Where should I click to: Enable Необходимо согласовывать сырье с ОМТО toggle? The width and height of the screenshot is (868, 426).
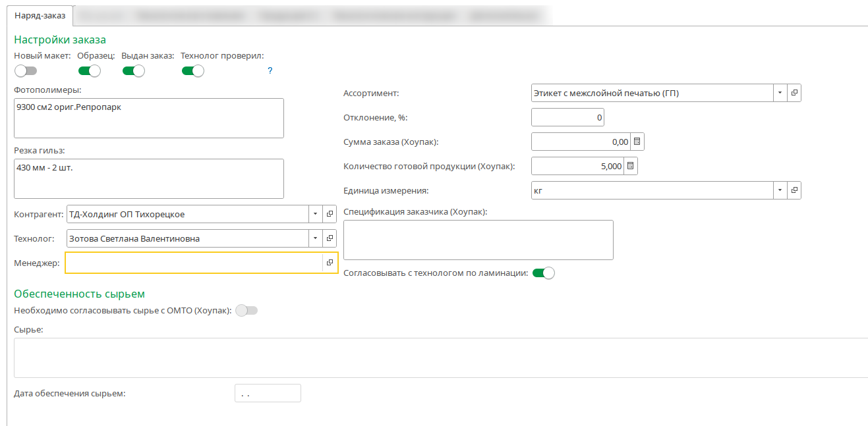(x=246, y=311)
